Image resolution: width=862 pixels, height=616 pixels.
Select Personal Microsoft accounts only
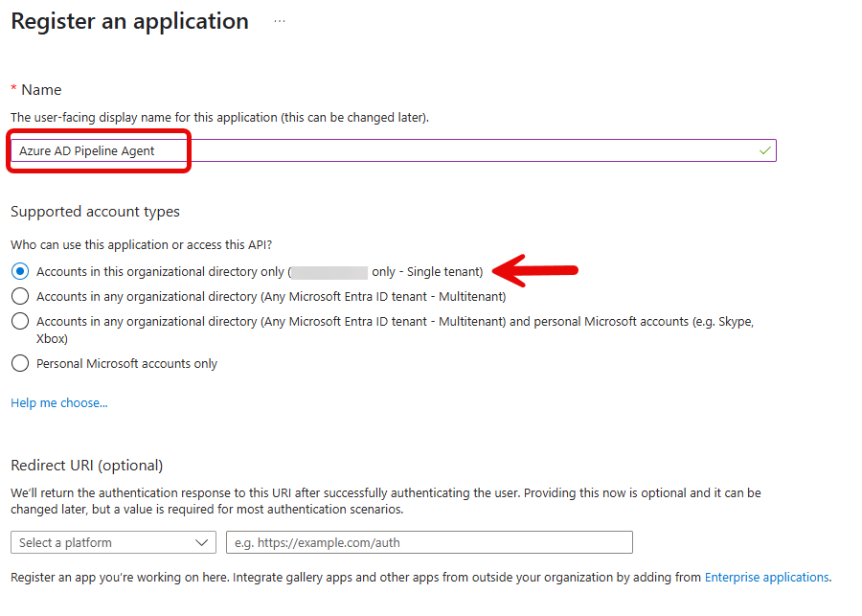click(x=20, y=363)
